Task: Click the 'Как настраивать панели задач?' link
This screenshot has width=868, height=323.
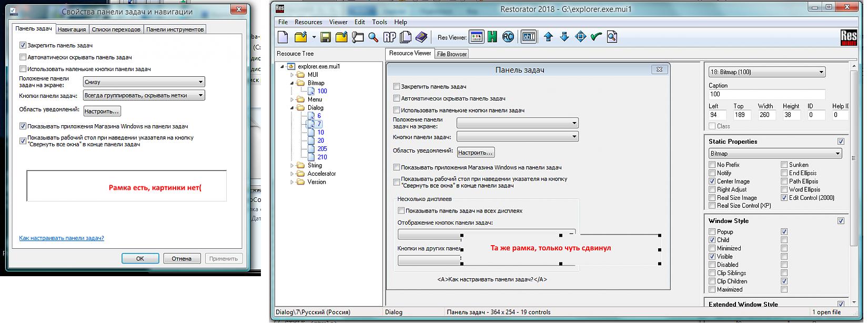Action: pos(62,238)
